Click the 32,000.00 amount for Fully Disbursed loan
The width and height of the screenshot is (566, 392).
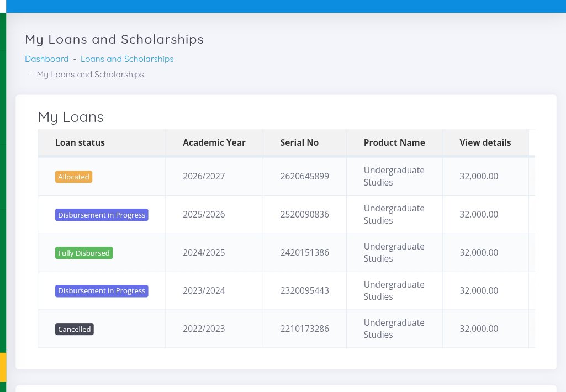pyautogui.click(x=479, y=252)
